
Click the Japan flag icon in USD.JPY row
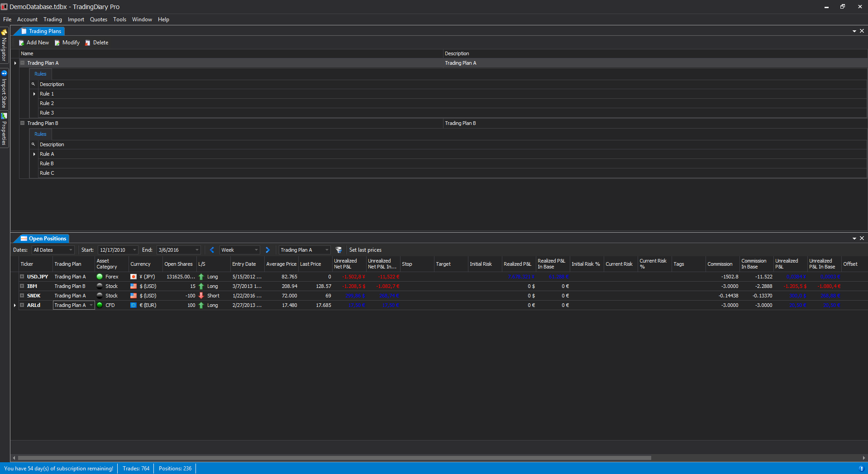click(134, 277)
